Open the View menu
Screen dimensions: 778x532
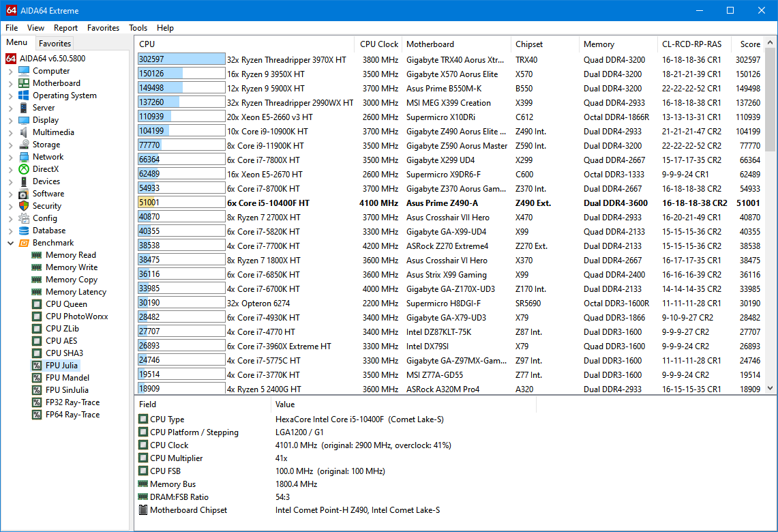(35, 28)
